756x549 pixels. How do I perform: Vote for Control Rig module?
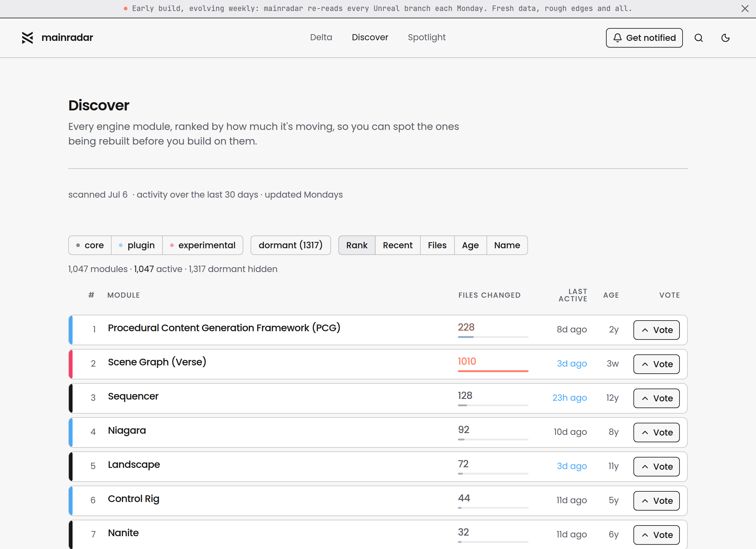[x=656, y=501]
